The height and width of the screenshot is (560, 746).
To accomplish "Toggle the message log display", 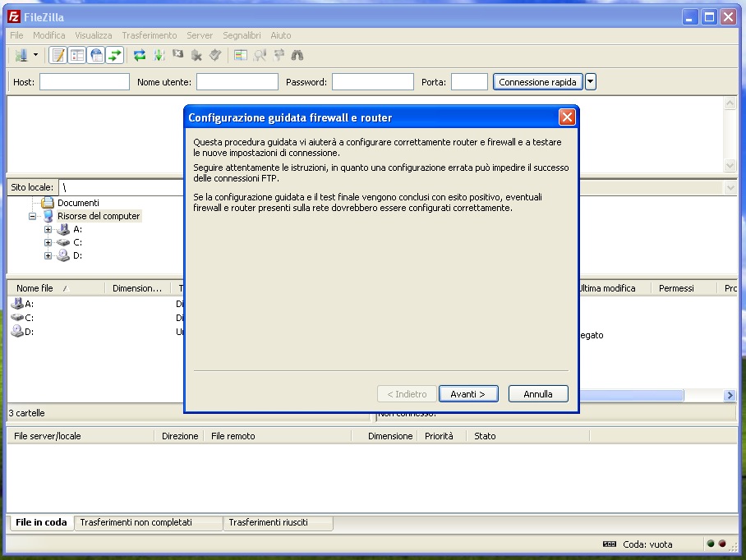I will tap(58, 55).
